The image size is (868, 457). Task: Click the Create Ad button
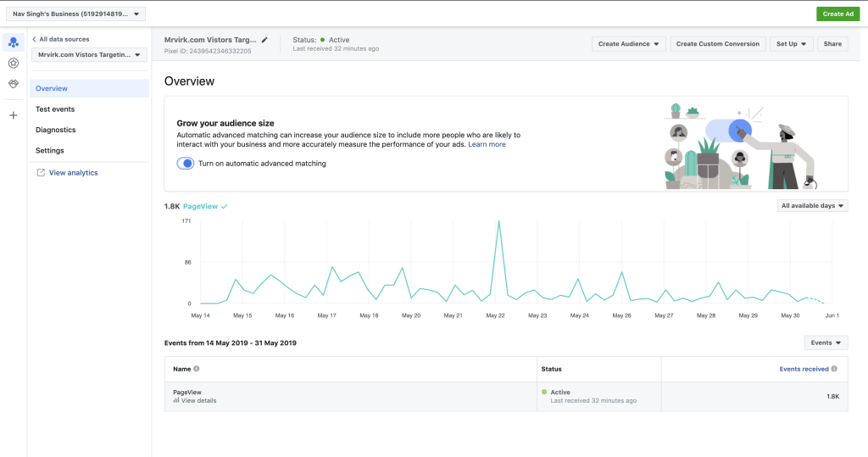pyautogui.click(x=837, y=14)
